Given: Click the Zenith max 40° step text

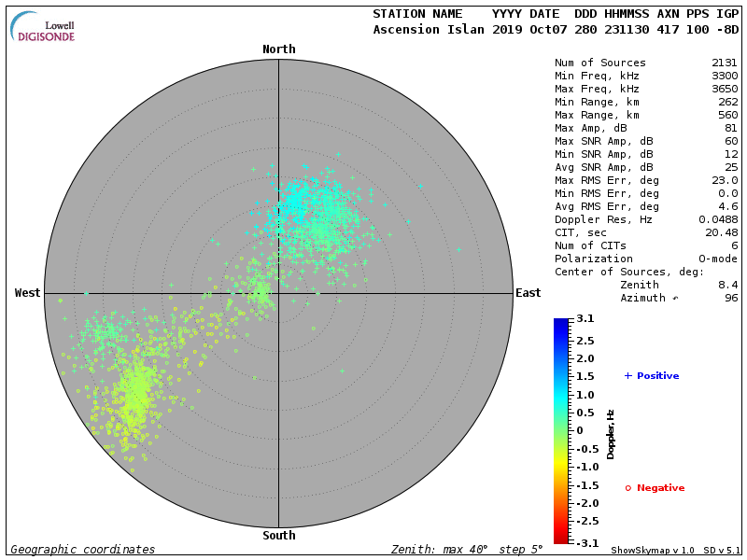Looking at the screenshot, I should click(x=467, y=550).
